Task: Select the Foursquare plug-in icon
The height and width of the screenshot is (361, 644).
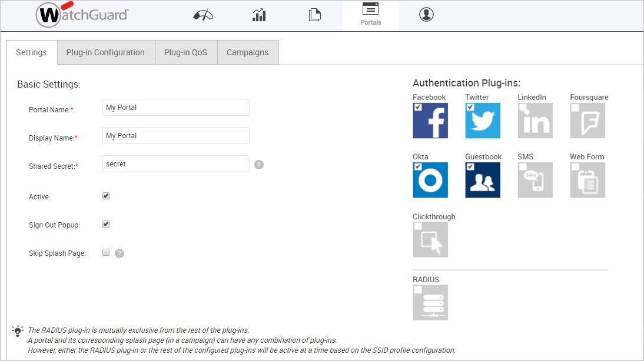Action: click(589, 119)
